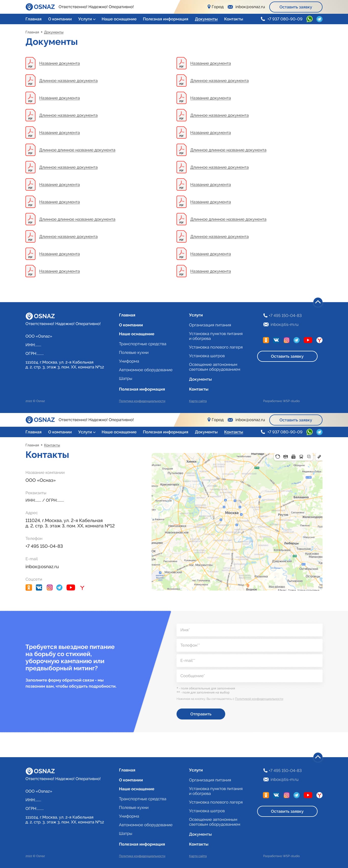Click the Yandex icon in the Contacts page footer

319,795
